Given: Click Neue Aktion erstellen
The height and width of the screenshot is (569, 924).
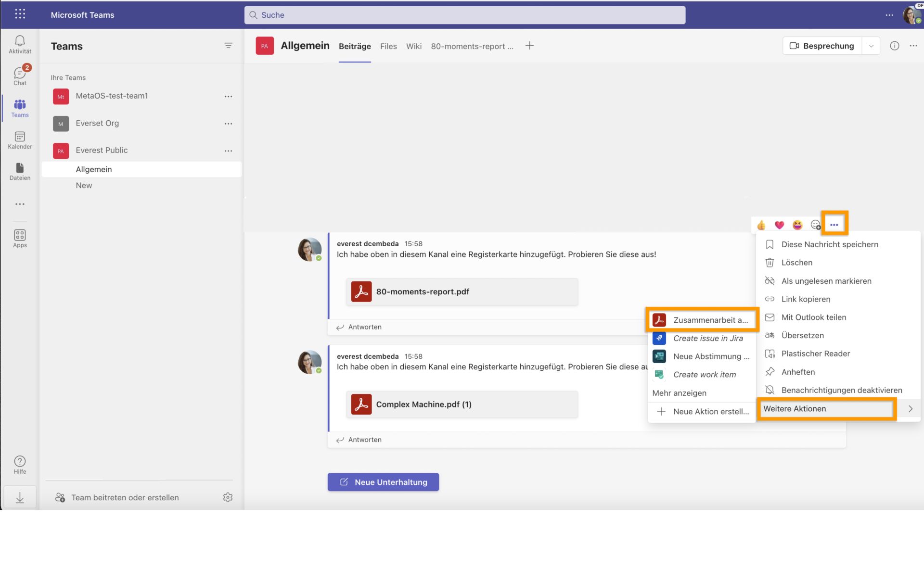Looking at the screenshot, I should coord(702,411).
